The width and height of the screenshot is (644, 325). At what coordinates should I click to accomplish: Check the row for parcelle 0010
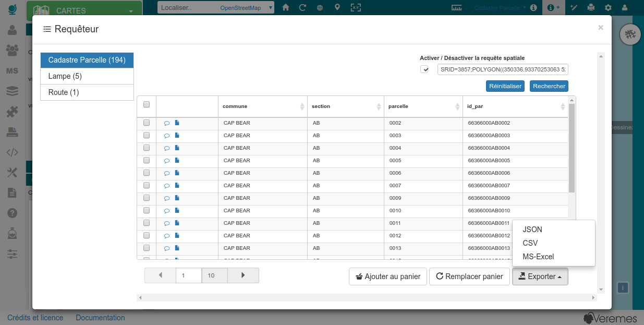pyautogui.click(x=147, y=210)
